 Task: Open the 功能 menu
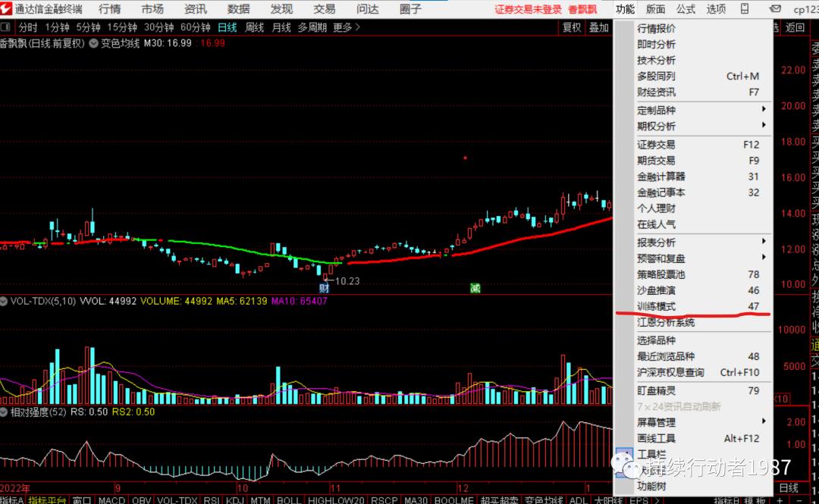[625, 9]
